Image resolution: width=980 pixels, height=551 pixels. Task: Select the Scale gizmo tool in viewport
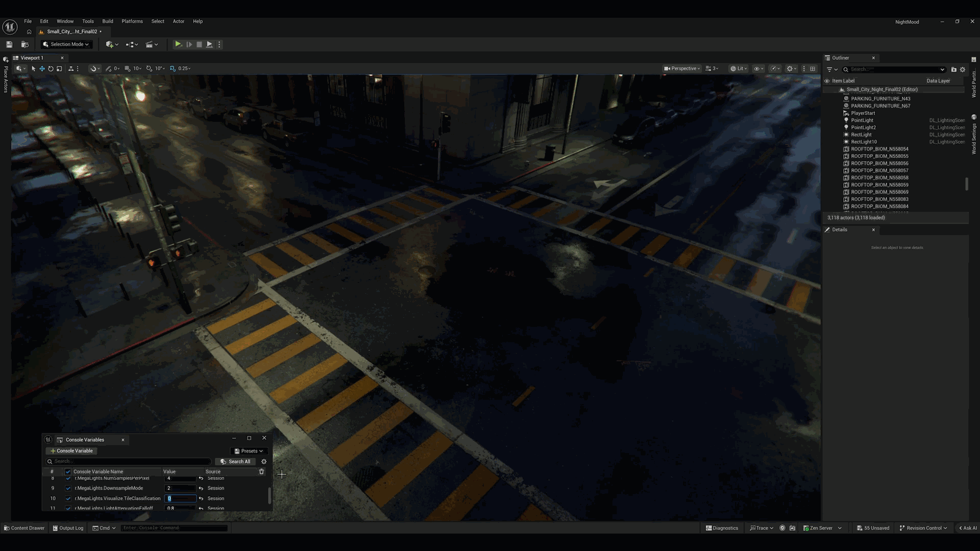(x=59, y=69)
